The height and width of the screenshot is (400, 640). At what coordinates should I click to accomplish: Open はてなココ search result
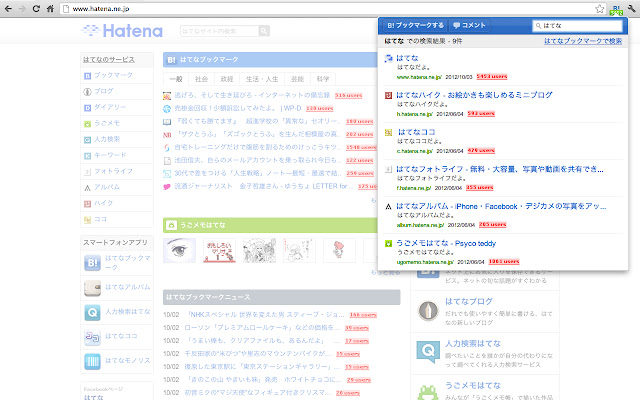click(416, 132)
